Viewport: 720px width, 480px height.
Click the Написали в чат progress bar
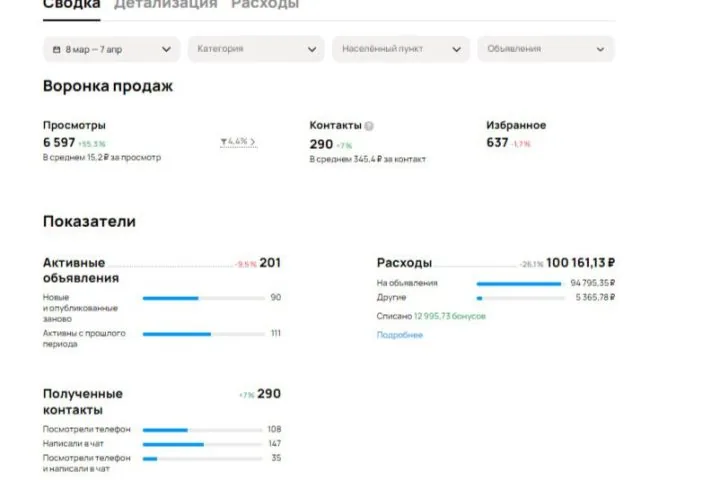pos(202,444)
